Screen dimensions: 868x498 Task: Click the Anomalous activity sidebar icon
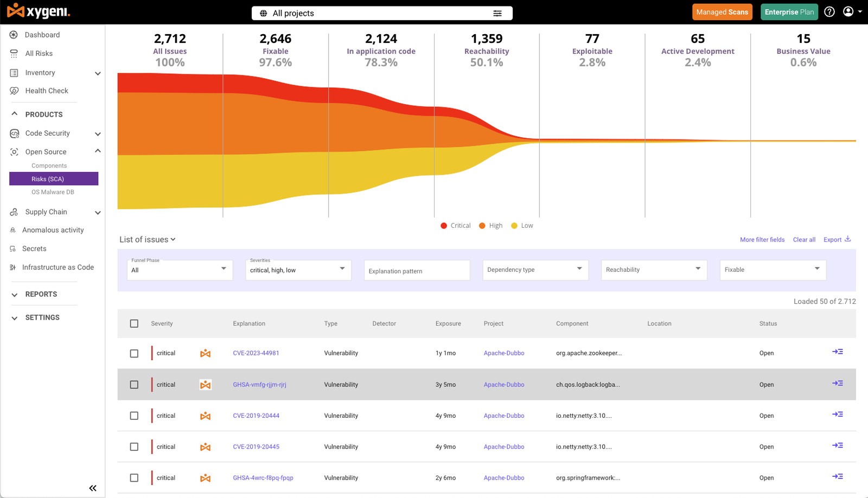point(13,230)
